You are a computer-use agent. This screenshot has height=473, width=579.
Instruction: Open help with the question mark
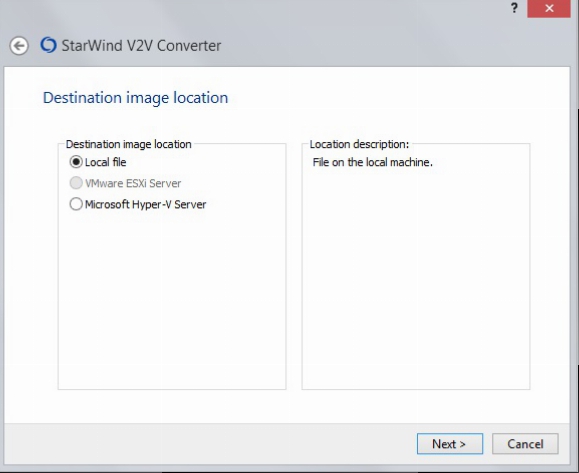[514, 8]
